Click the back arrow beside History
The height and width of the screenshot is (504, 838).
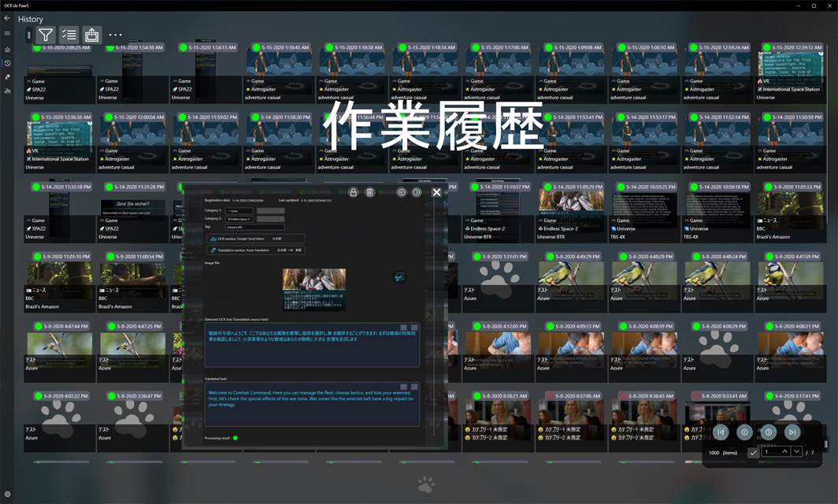(x=7, y=18)
